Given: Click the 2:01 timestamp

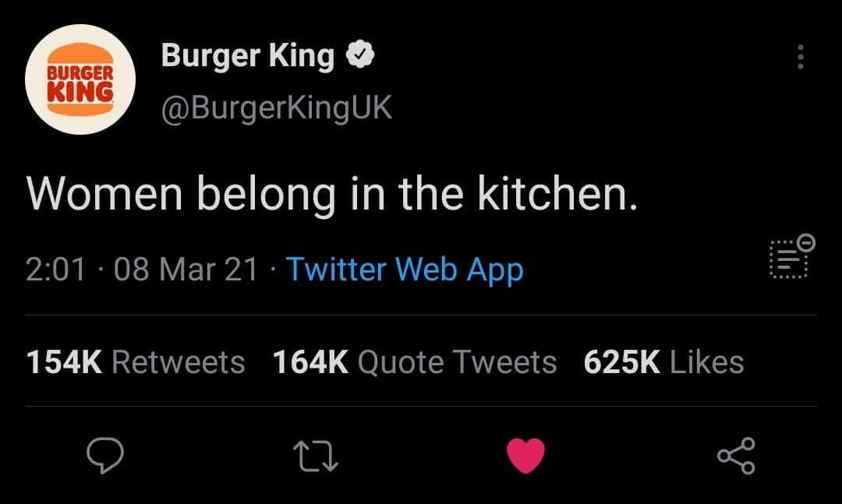Looking at the screenshot, I should (x=55, y=270).
